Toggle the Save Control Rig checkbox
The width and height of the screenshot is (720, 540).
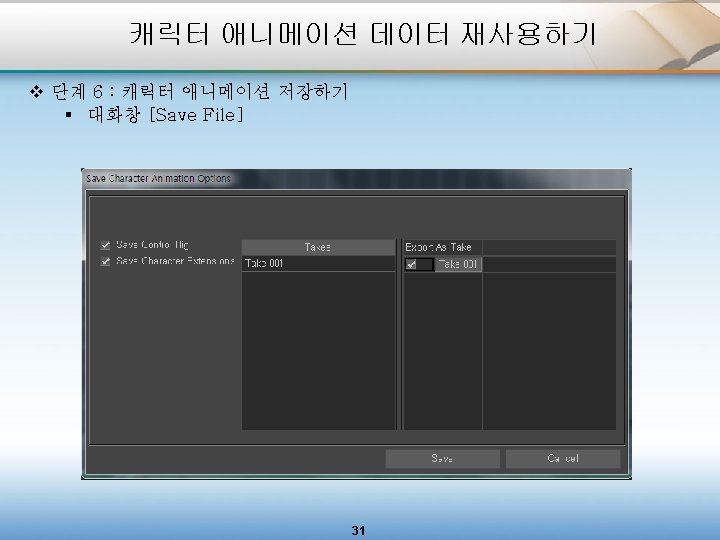point(106,245)
